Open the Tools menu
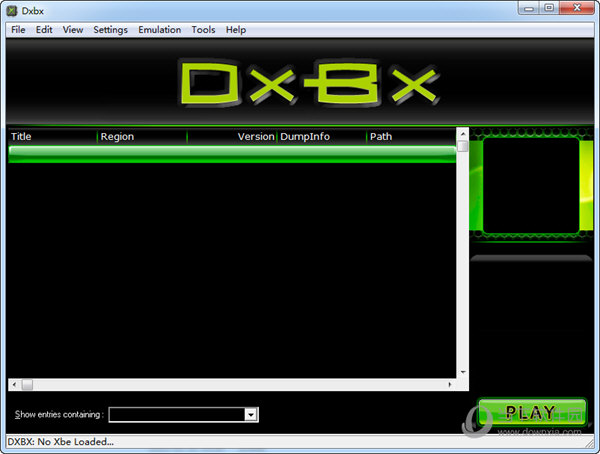The width and height of the screenshot is (600, 454). point(203,30)
